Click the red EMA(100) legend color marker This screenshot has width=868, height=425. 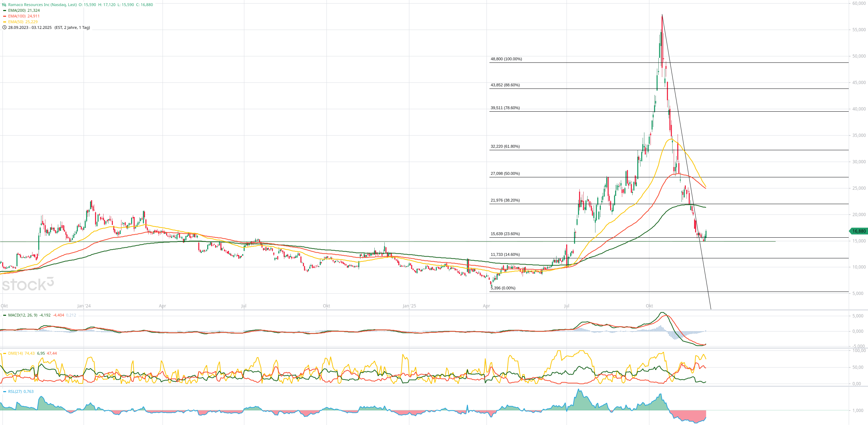[x=5, y=16]
